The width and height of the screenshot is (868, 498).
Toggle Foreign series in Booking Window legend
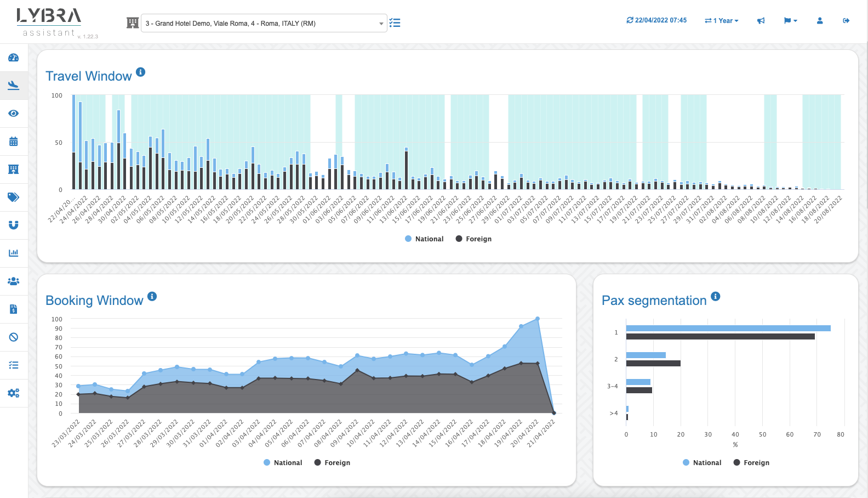[332, 463]
